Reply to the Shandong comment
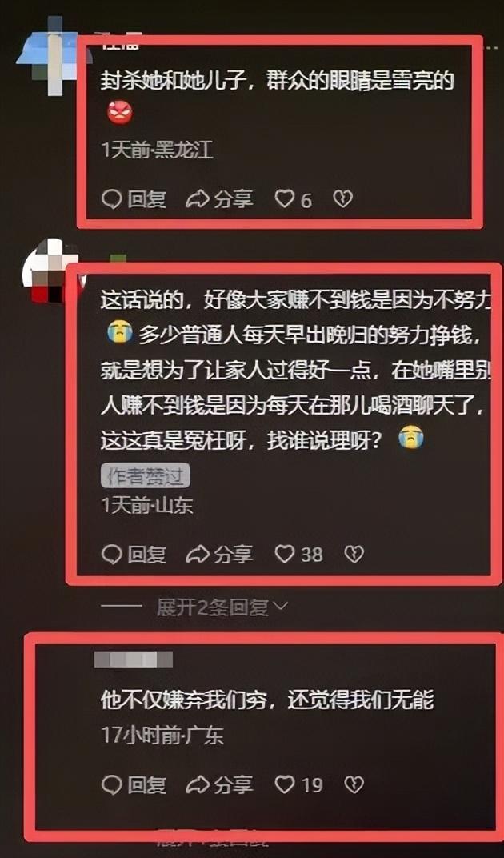The image size is (504, 858). click(x=134, y=555)
